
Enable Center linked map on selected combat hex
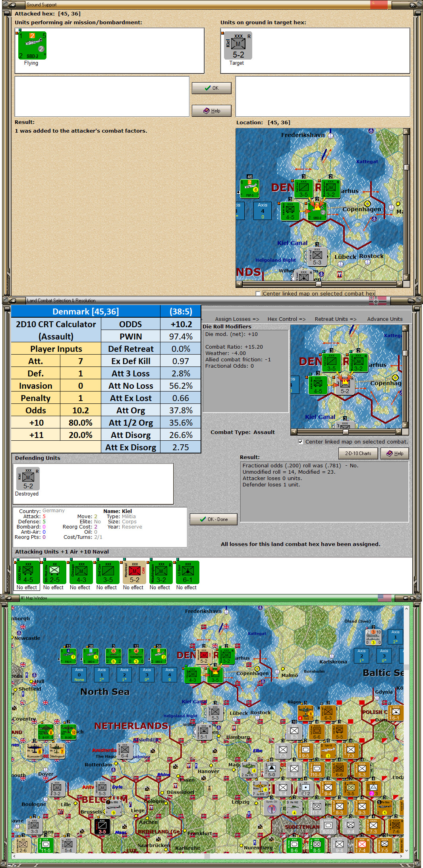pyautogui.click(x=258, y=293)
